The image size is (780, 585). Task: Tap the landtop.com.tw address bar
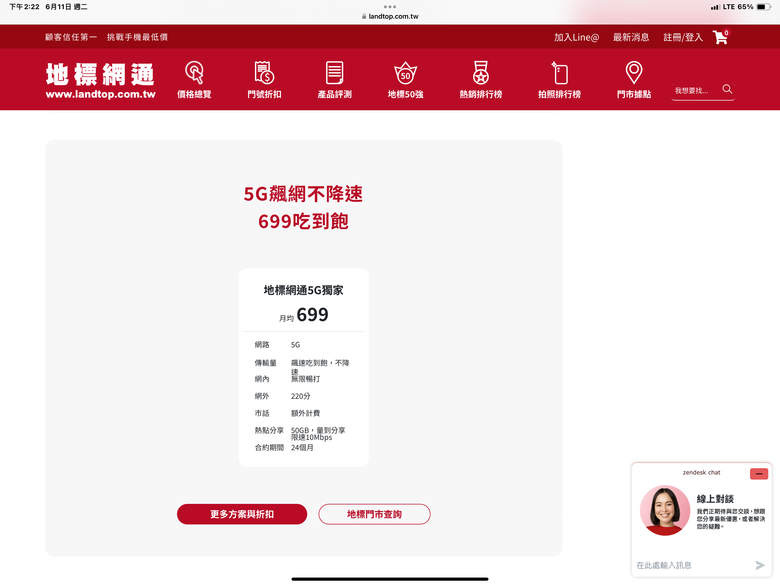click(390, 16)
